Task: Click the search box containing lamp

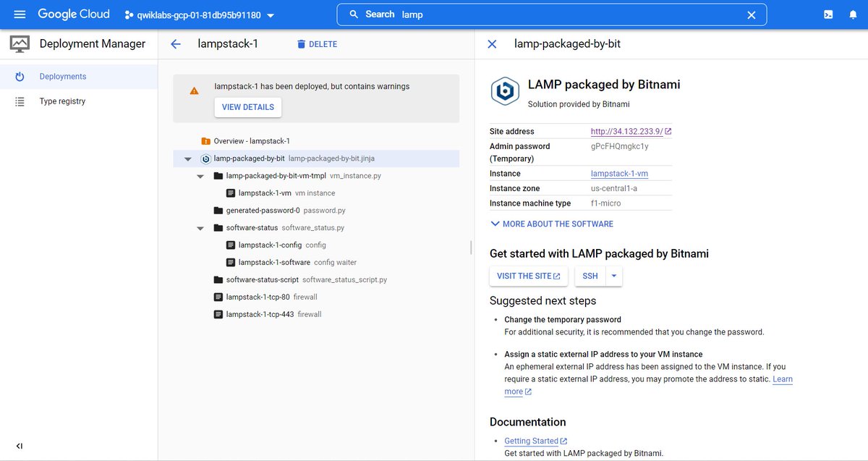Action: click(551, 14)
